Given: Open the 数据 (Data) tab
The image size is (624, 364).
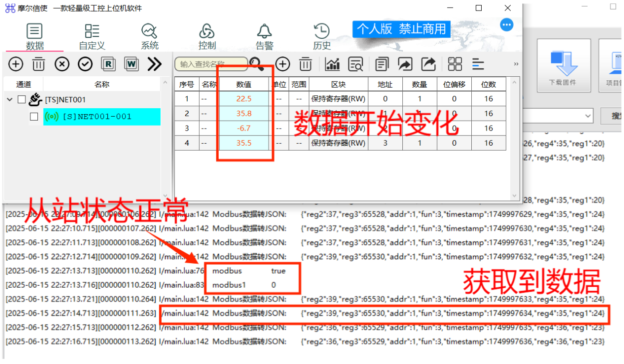Looking at the screenshot, I should click(x=34, y=36).
